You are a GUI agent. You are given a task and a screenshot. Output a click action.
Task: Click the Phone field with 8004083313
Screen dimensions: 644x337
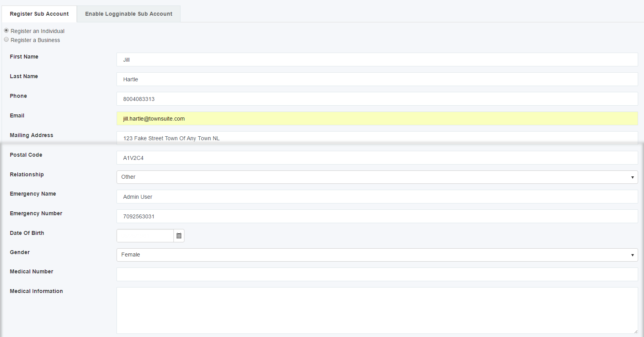point(377,99)
